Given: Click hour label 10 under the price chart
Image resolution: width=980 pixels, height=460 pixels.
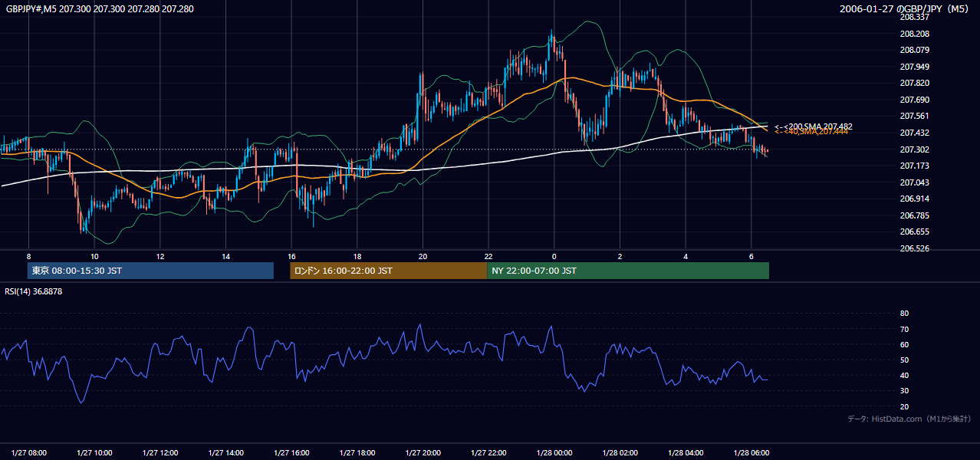Looking at the screenshot, I should 94,256.
